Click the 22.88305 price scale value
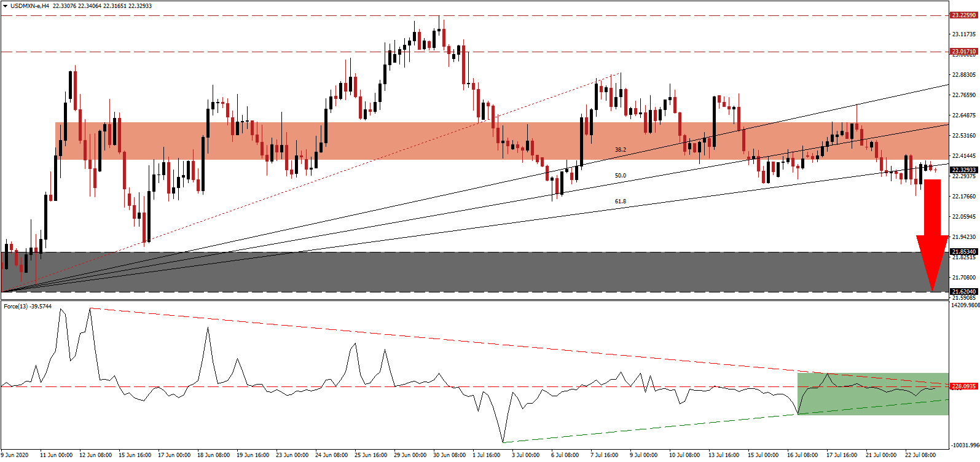This screenshot has height=462, width=980. (963, 75)
